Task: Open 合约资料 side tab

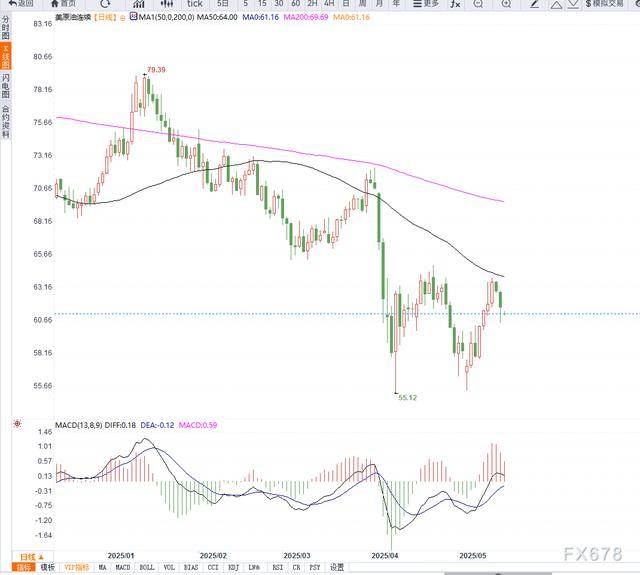Action: coord(5,122)
